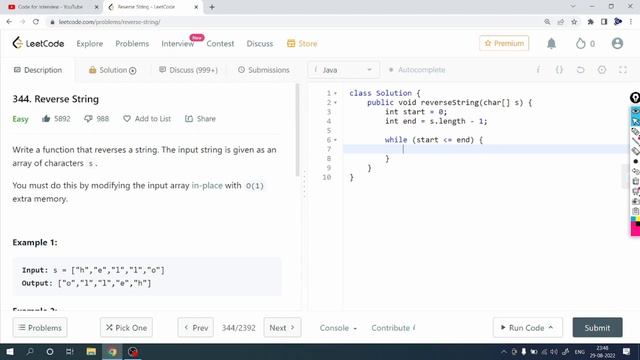640x360 pixels.
Task: Open the Submissions tab
Action: coord(264,70)
